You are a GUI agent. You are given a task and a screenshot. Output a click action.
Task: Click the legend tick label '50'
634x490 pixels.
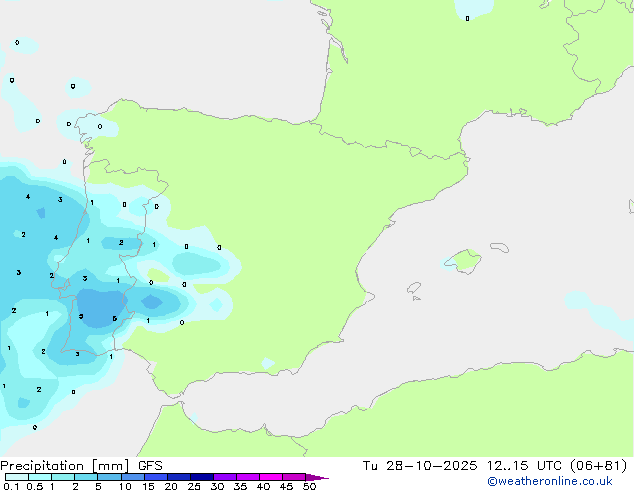point(309,486)
